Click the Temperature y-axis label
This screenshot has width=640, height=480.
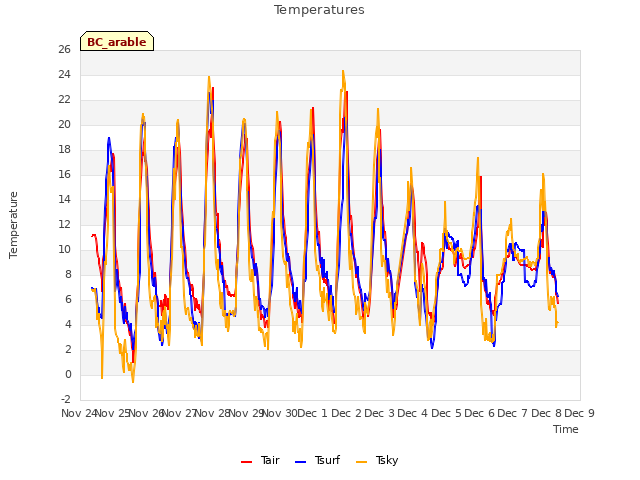tap(13, 225)
